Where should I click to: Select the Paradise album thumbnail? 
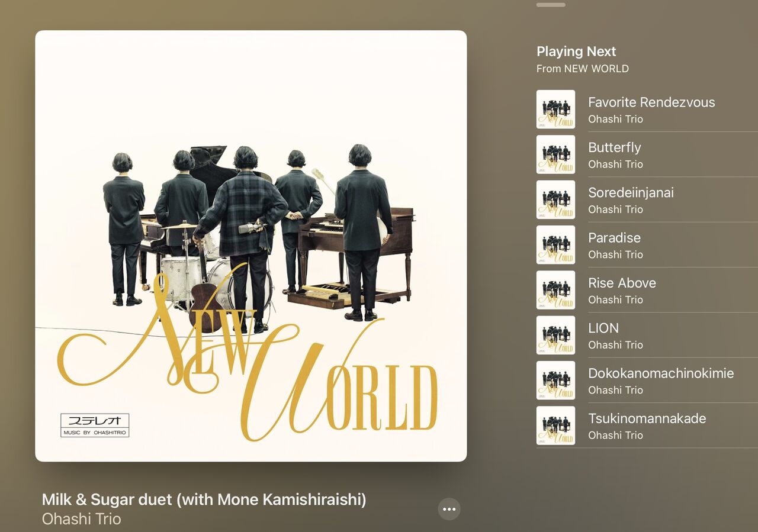tap(555, 245)
